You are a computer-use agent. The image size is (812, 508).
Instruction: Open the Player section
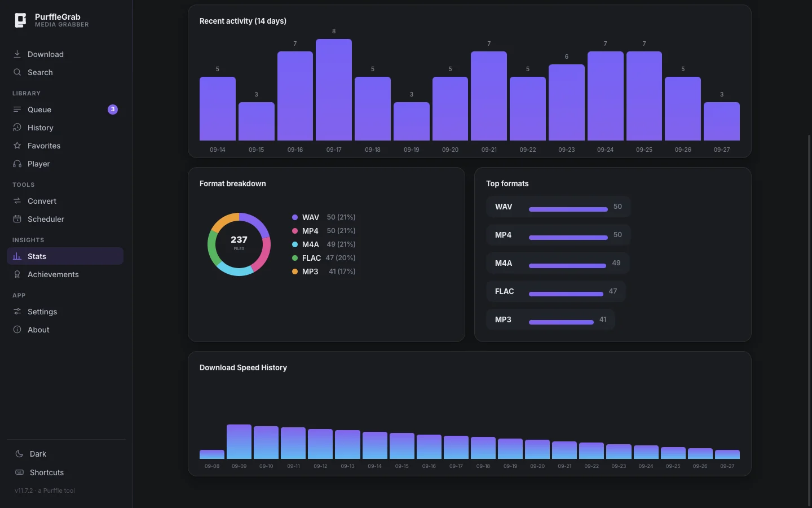[x=65, y=164]
